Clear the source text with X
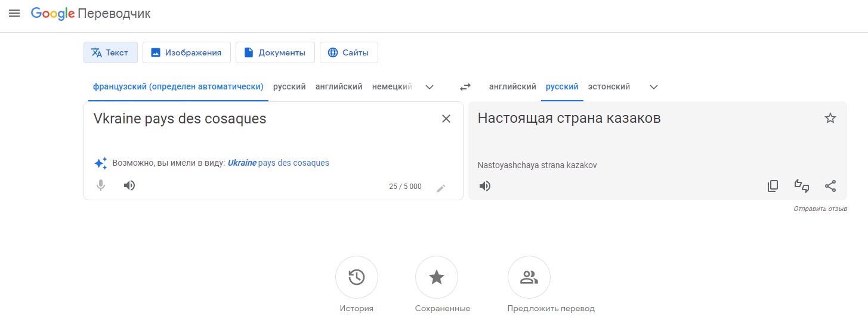Viewport: 868px width, 335px height. [446, 119]
